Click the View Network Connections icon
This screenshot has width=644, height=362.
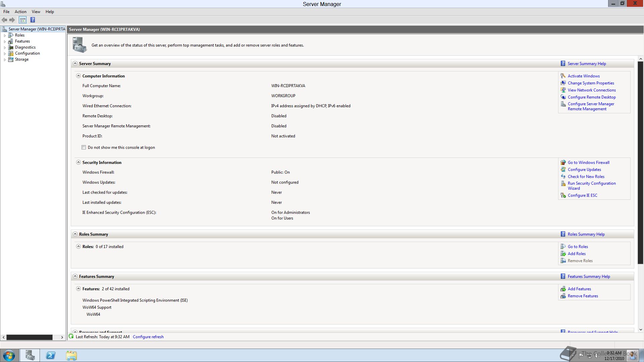pos(563,90)
